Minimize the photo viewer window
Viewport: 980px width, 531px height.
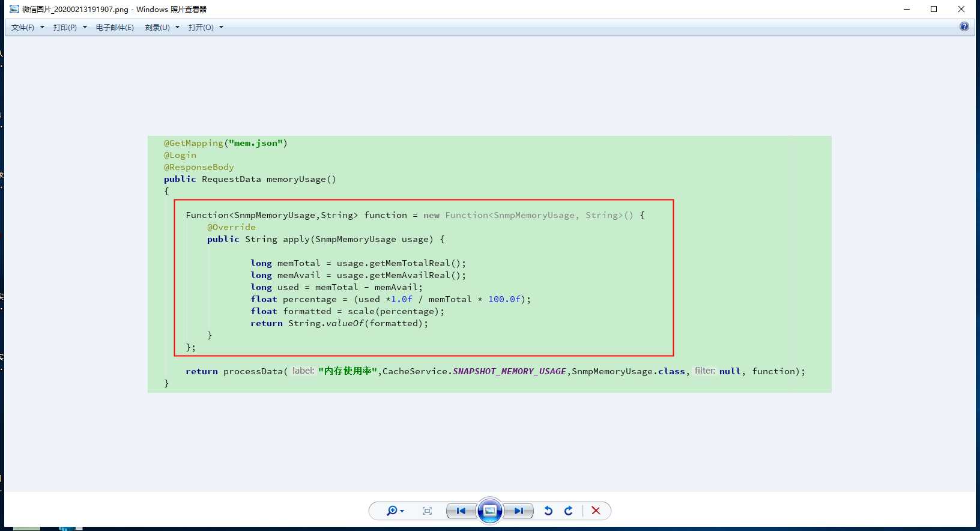pyautogui.click(x=907, y=9)
